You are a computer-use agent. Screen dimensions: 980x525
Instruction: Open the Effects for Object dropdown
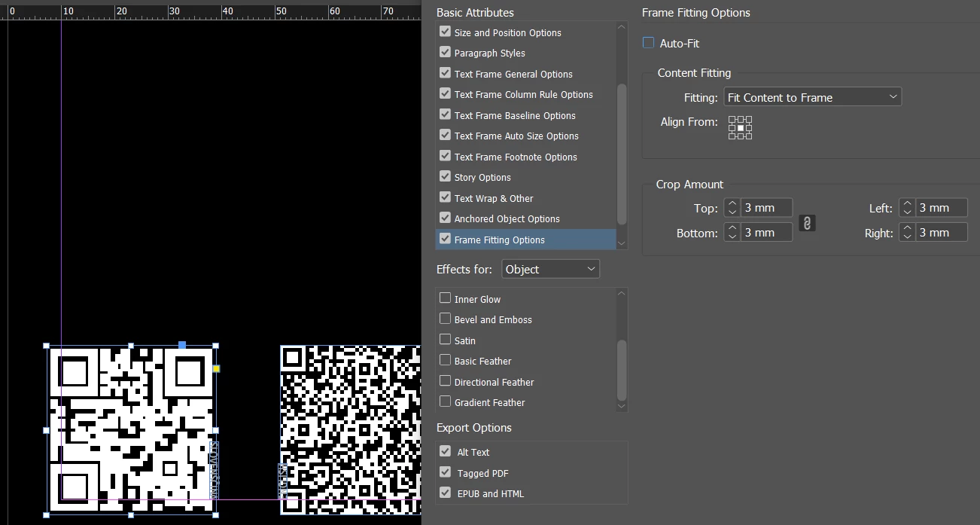point(550,269)
